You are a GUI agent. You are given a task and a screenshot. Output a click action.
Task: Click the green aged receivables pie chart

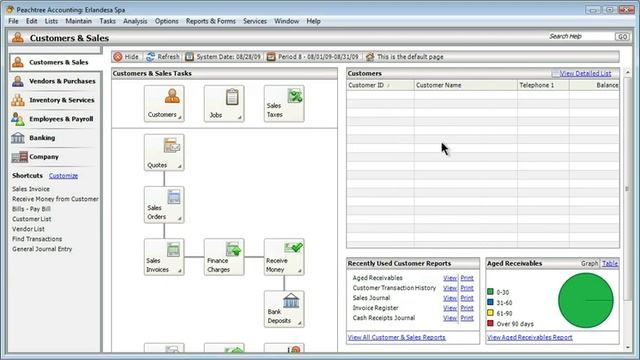(x=586, y=300)
